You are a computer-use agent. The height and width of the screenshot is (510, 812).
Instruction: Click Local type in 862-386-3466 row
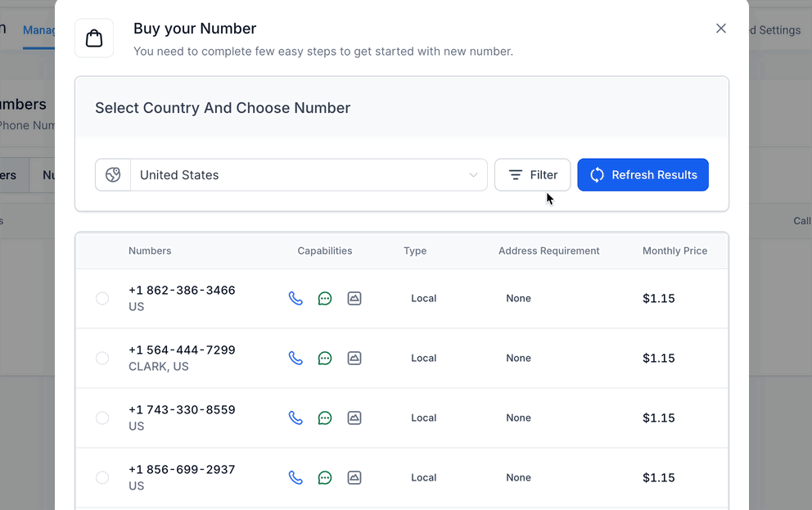[x=424, y=298]
